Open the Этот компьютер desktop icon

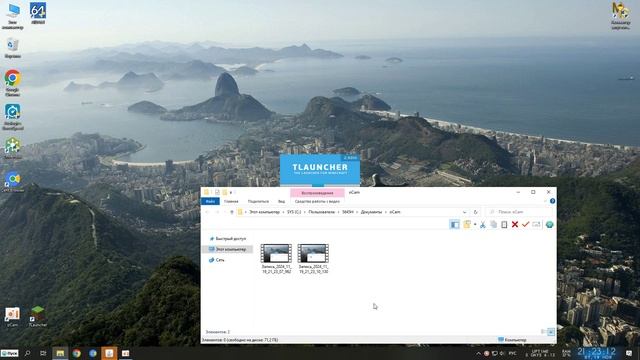tap(13, 16)
